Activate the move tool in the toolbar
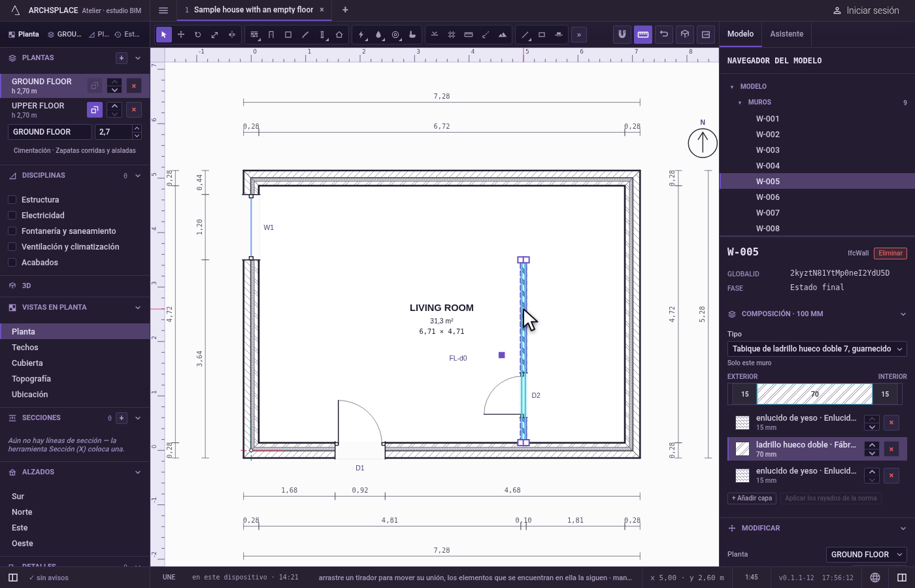The width and height of the screenshot is (915, 588). coord(181,35)
